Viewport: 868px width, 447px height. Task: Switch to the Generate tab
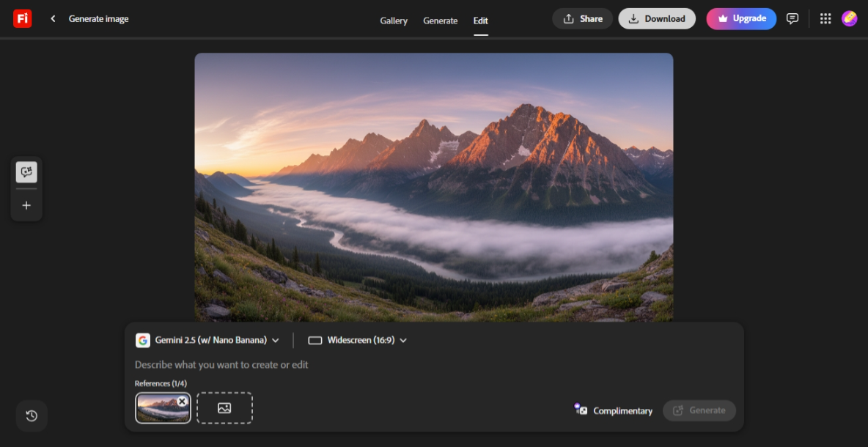[440, 21]
